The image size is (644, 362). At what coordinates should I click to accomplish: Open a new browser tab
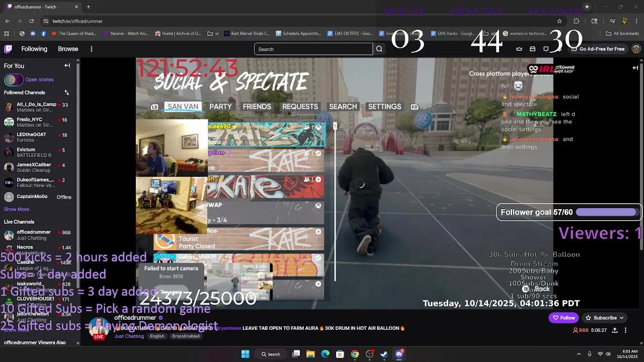click(89, 7)
